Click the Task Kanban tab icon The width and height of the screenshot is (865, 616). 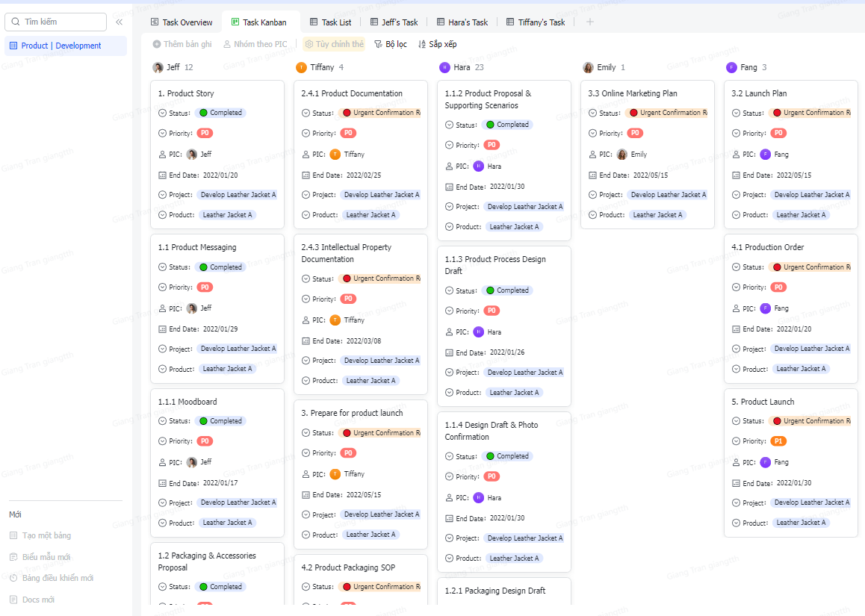coord(235,22)
